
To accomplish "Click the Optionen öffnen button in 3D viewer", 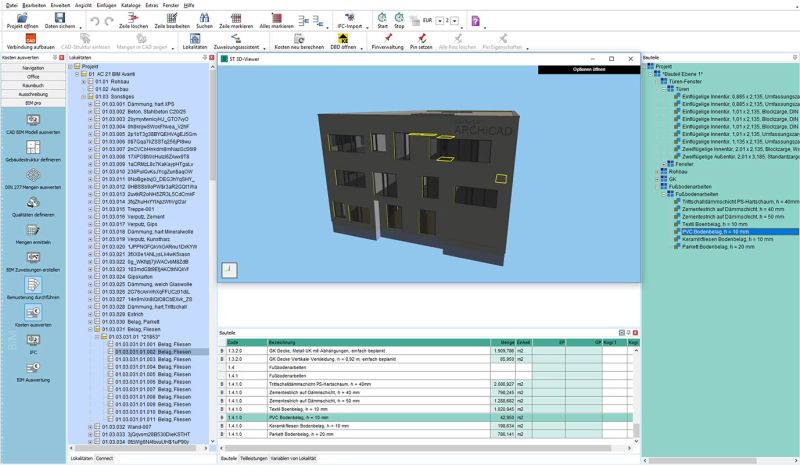I will click(x=590, y=70).
